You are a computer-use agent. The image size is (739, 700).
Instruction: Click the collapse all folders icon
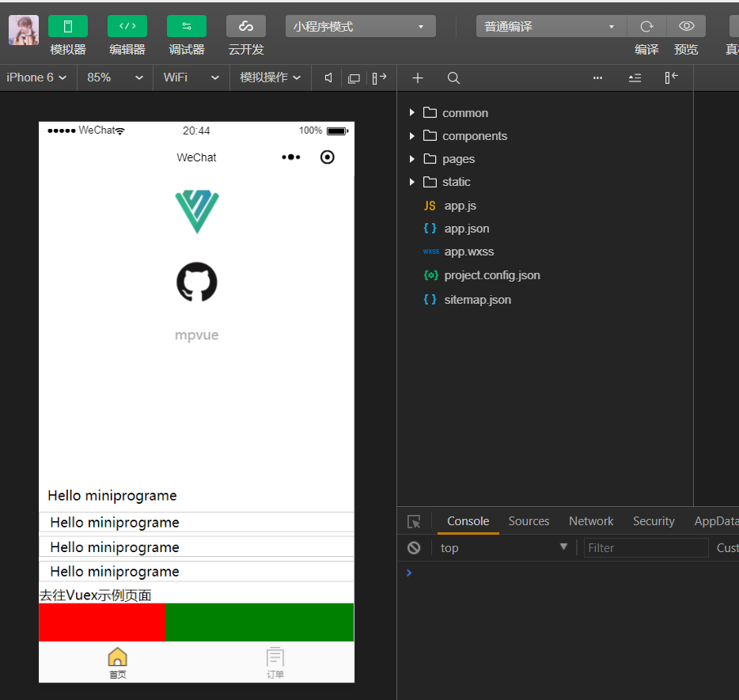(x=635, y=78)
